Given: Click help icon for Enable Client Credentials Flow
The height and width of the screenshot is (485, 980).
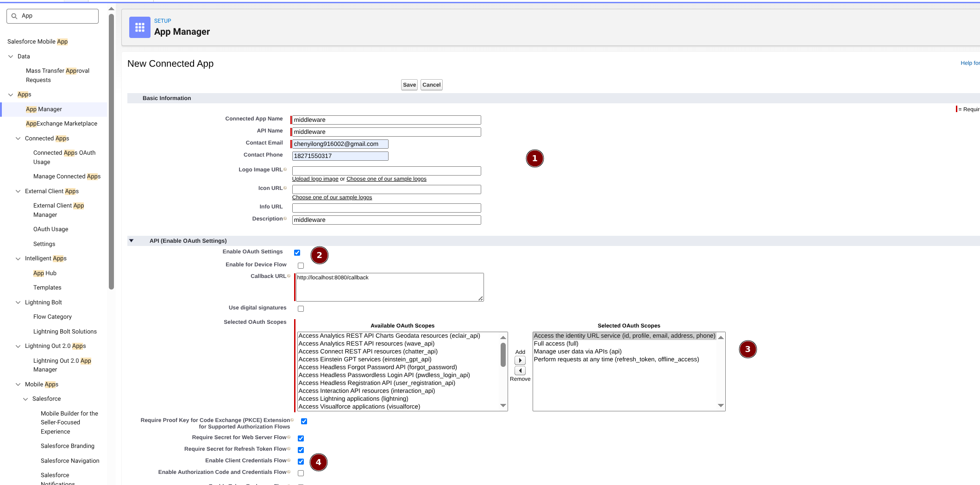Looking at the screenshot, I should [289, 460].
